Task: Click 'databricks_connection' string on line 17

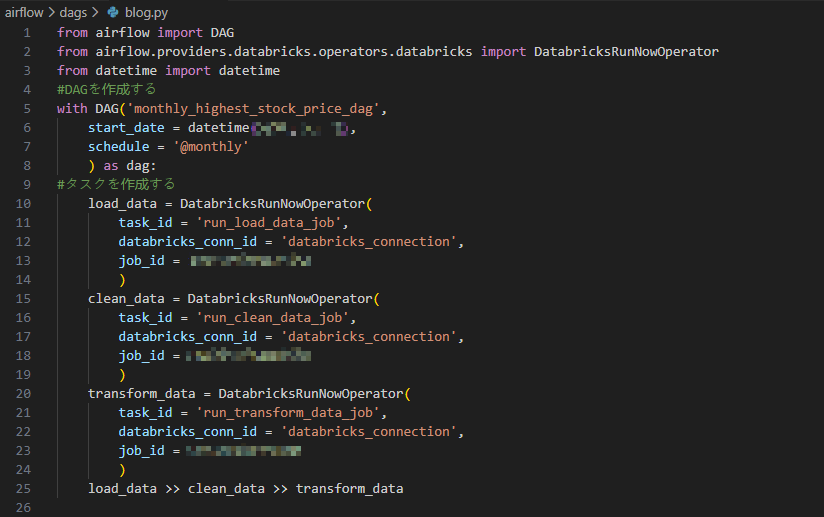Action: point(369,337)
